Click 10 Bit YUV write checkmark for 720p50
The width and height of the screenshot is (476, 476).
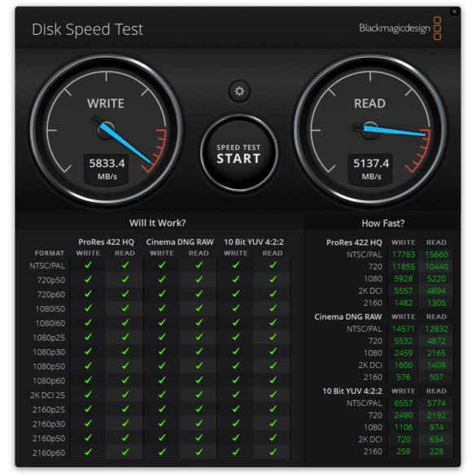click(236, 279)
